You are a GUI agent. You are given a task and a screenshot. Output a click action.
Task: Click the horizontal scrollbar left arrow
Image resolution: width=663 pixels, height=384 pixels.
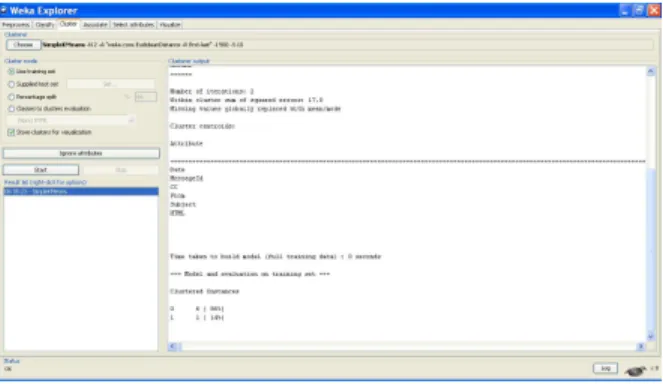(x=173, y=346)
